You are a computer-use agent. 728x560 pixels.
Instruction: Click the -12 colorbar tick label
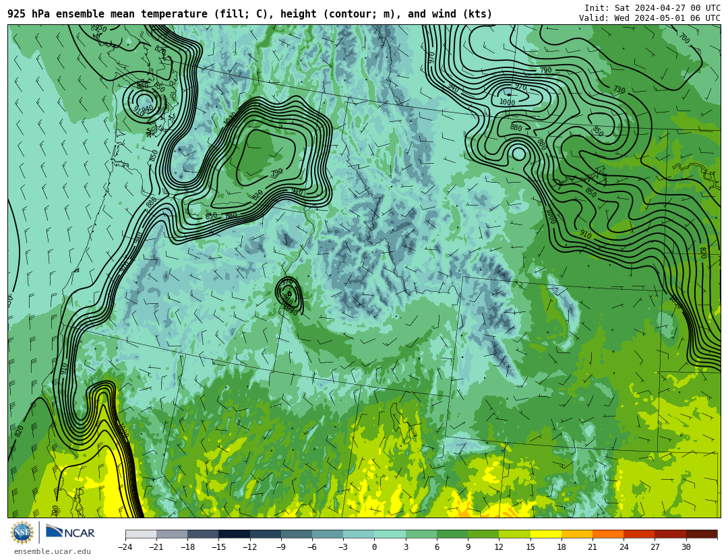(x=249, y=547)
